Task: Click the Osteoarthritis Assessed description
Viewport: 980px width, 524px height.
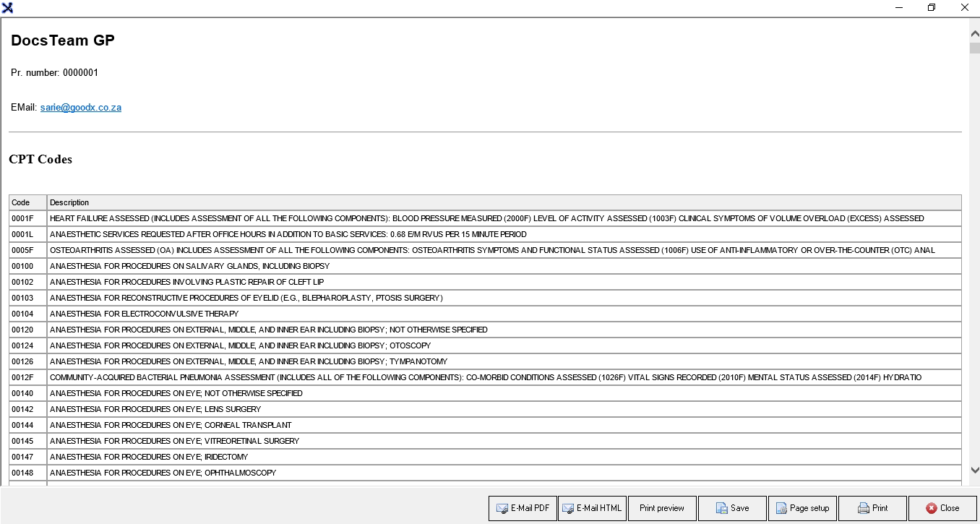Action: [504, 250]
